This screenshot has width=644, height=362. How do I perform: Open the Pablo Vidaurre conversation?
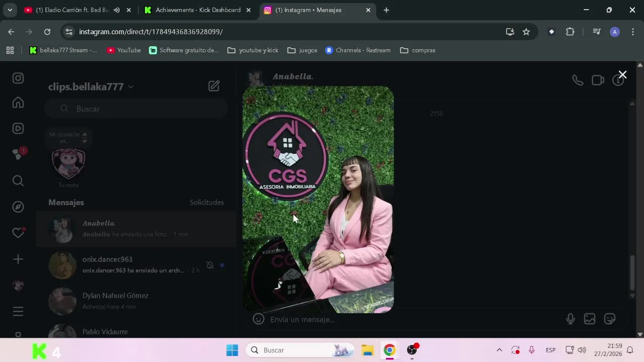tap(136, 330)
